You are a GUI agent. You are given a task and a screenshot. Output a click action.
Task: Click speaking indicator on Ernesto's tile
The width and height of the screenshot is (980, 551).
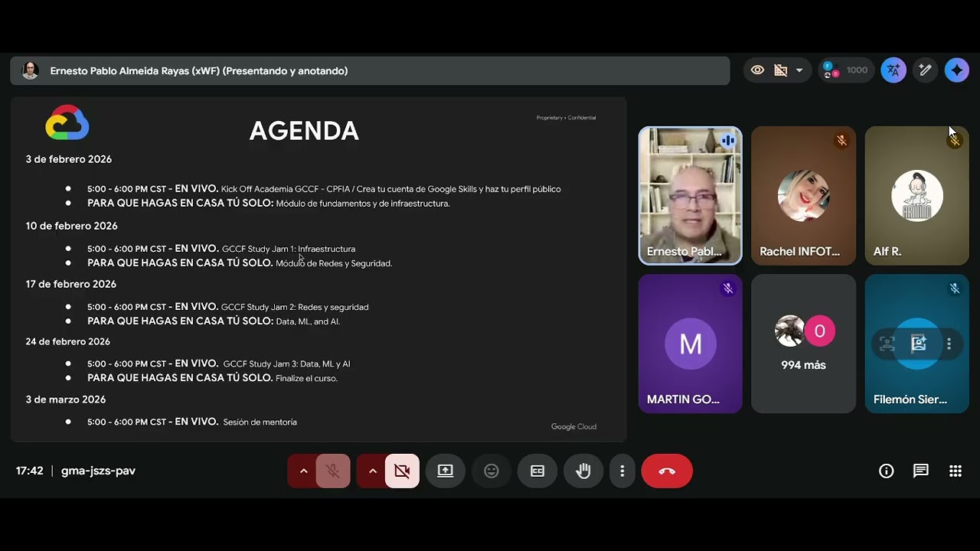(728, 141)
